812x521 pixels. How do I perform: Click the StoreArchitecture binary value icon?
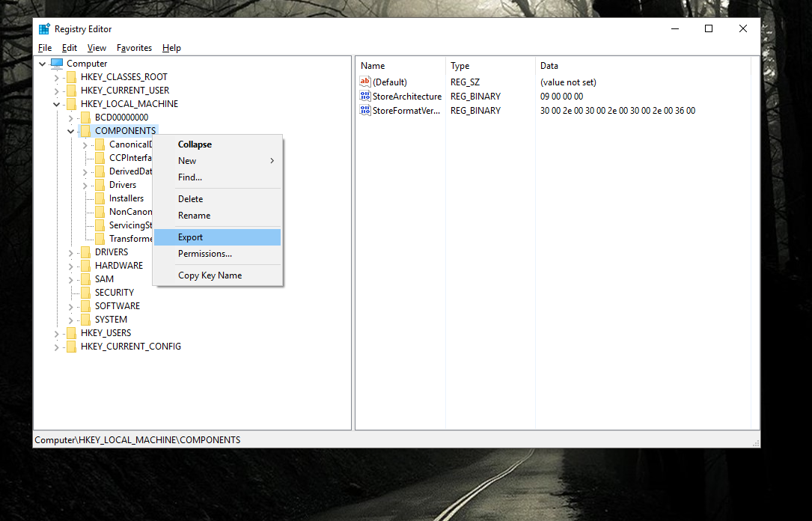click(x=365, y=96)
